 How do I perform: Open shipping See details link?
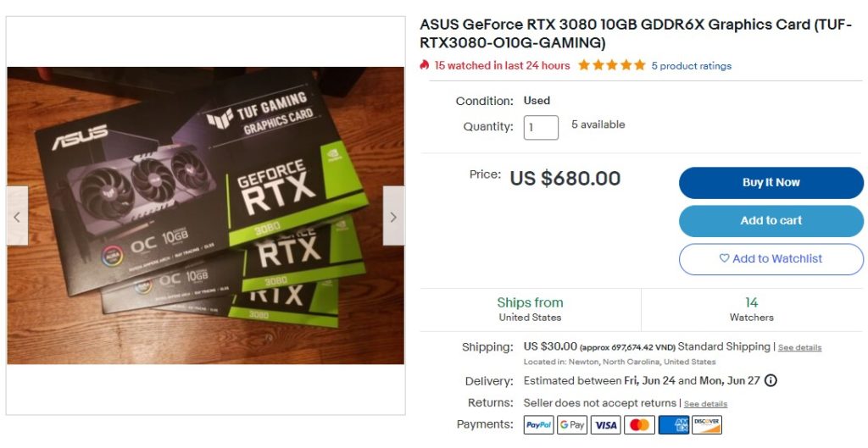coord(799,348)
